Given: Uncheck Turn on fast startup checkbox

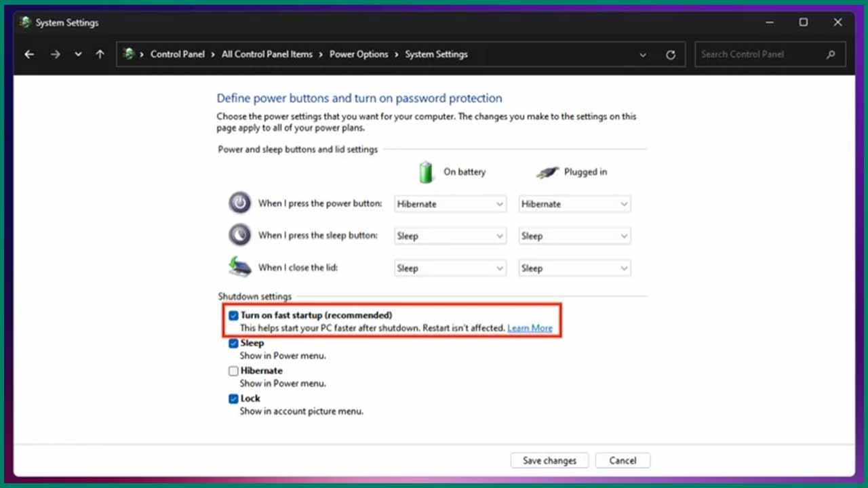Looking at the screenshot, I should pyautogui.click(x=233, y=316).
